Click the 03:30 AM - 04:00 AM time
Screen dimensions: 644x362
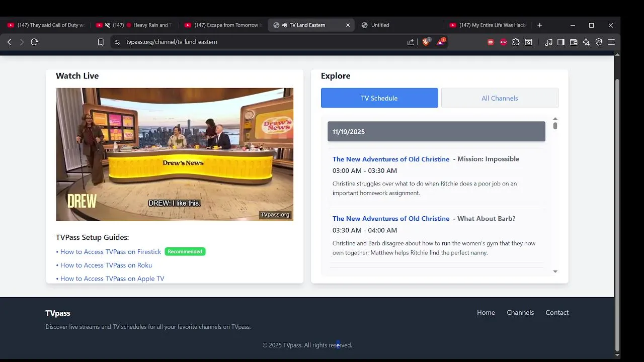point(365,230)
